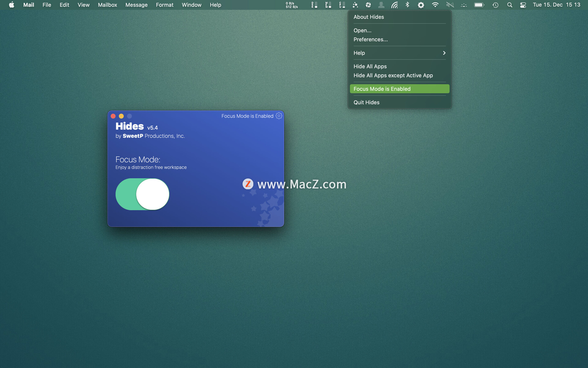Click the date and time clock

[x=556, y=5]
